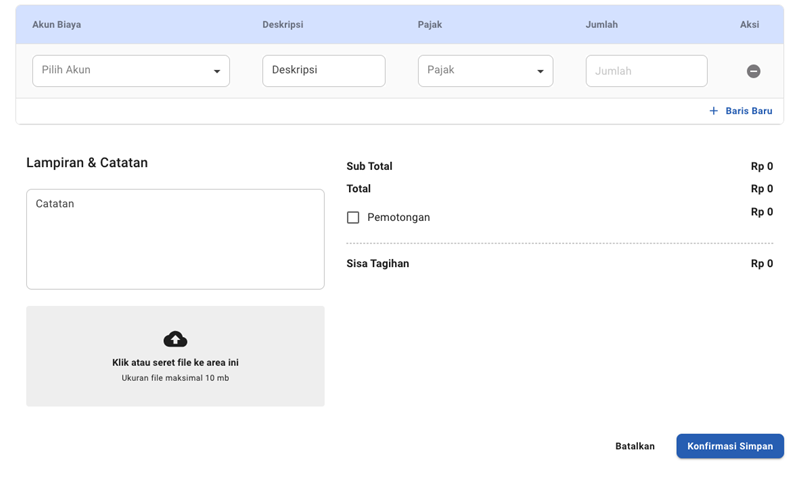
Task: Click the minus icon to remove row
Action: tap(753, 71)
